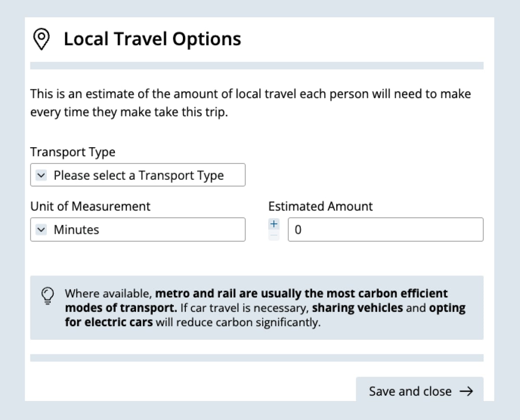Click the arrow icon on Save and close
The height and width of the screenshot is (420, 520).
click(x=466, y=391)
